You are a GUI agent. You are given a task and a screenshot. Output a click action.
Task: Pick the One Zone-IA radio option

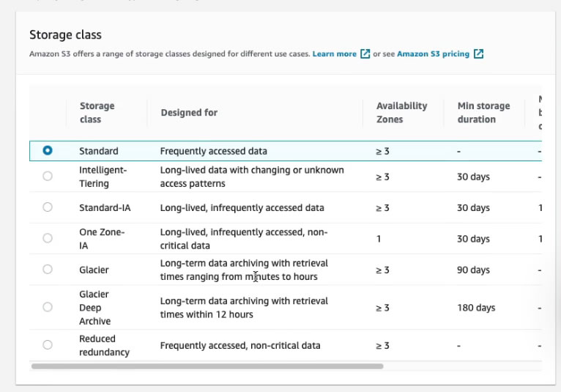click(48, 238)
